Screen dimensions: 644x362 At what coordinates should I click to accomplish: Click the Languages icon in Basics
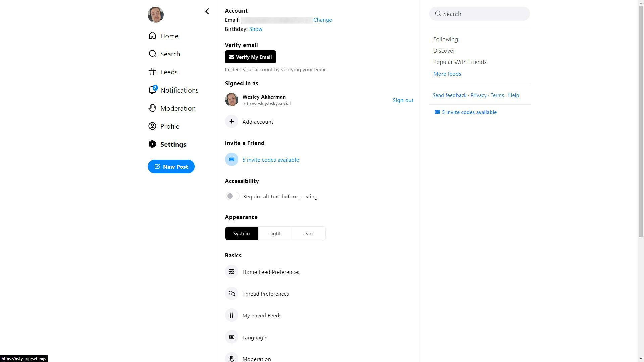click(x=231, y=337)
